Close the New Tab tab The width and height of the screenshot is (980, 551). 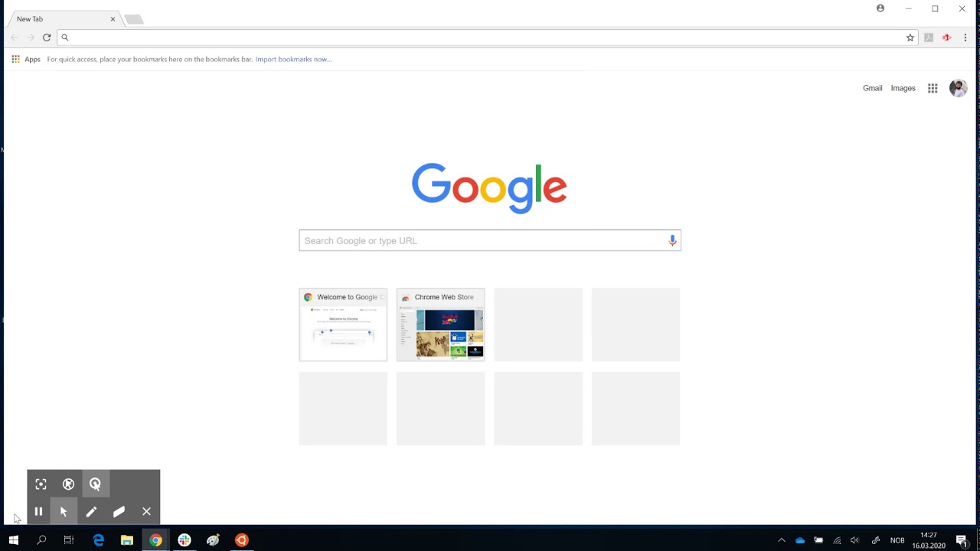coord(113,19)
